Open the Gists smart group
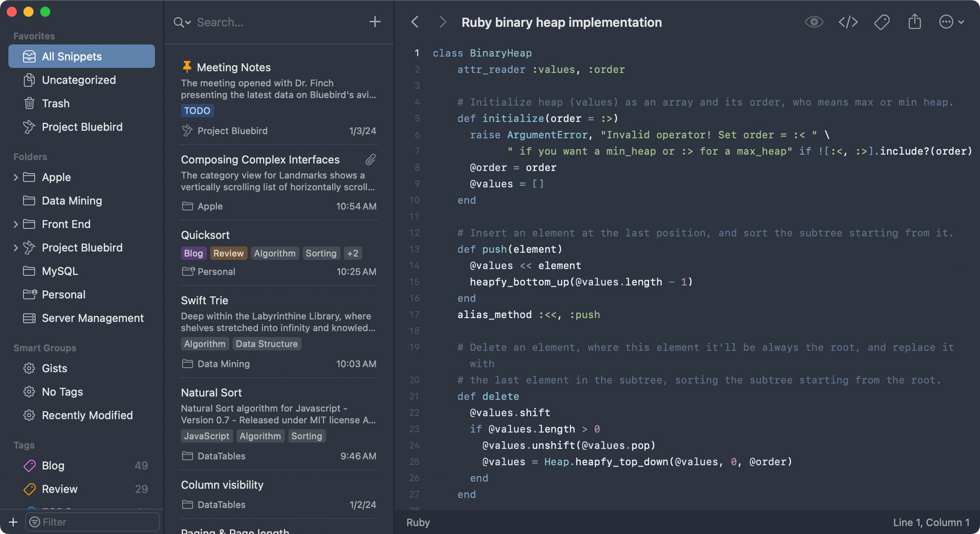The height and width of the screenshot is (534, 980). 54,368
